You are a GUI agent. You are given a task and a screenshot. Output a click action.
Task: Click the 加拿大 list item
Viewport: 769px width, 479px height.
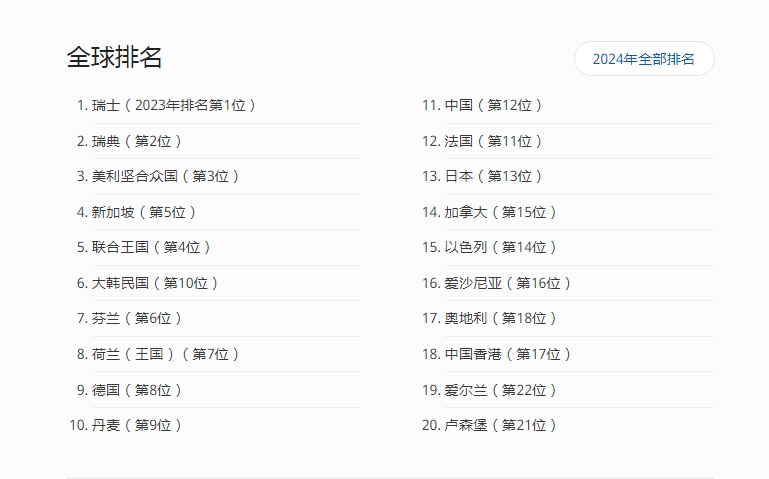[x=501, y=212]
